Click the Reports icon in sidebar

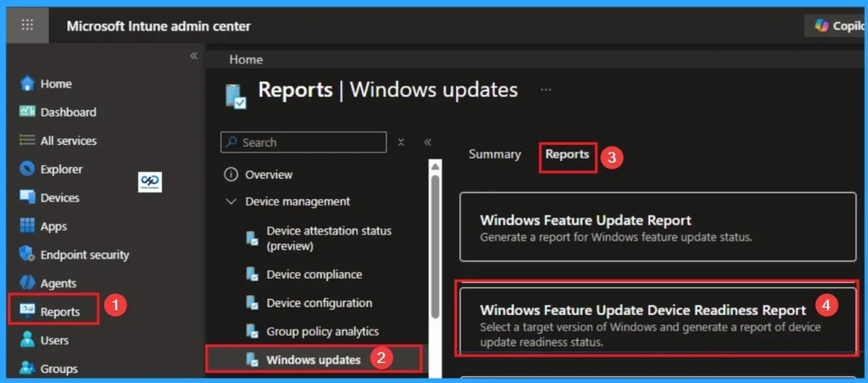coord(26,311)
